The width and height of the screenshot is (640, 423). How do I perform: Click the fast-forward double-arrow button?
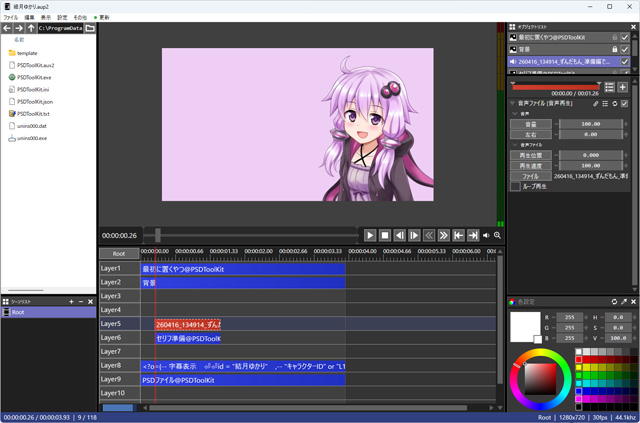coord(443,235)
